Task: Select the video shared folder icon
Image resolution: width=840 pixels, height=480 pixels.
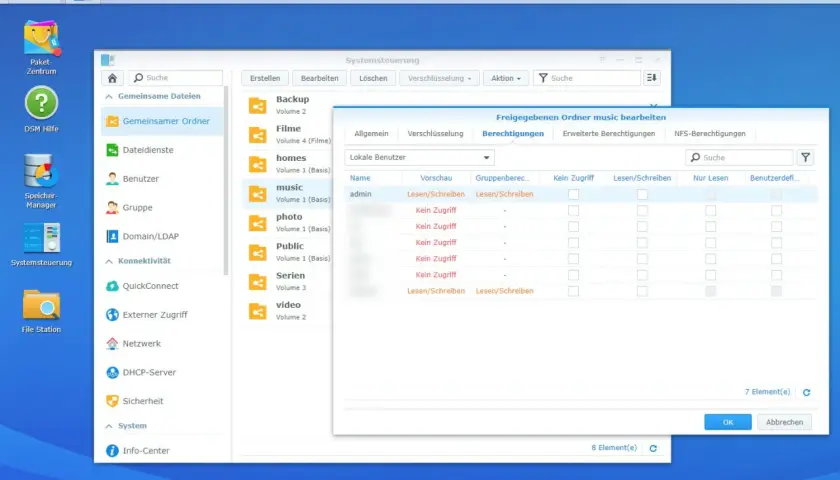Action: 258,311
